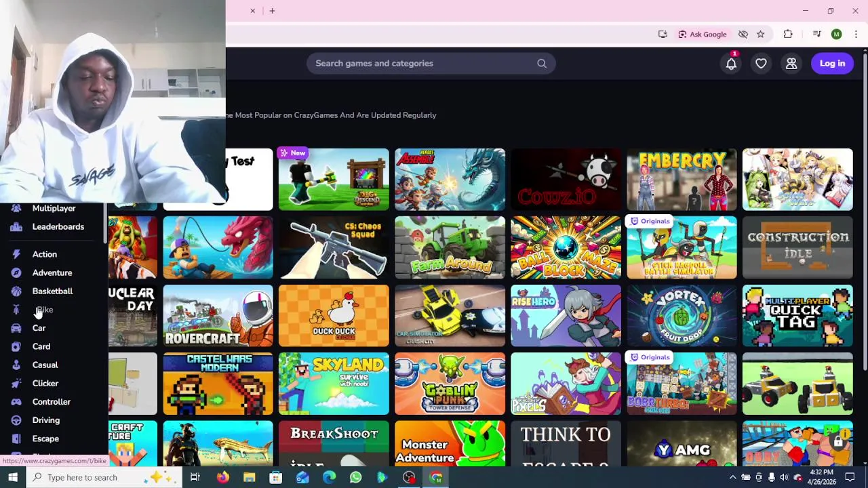Open the Embercry game thumbnail
The image size is (868, 488).
click(682, 180)
